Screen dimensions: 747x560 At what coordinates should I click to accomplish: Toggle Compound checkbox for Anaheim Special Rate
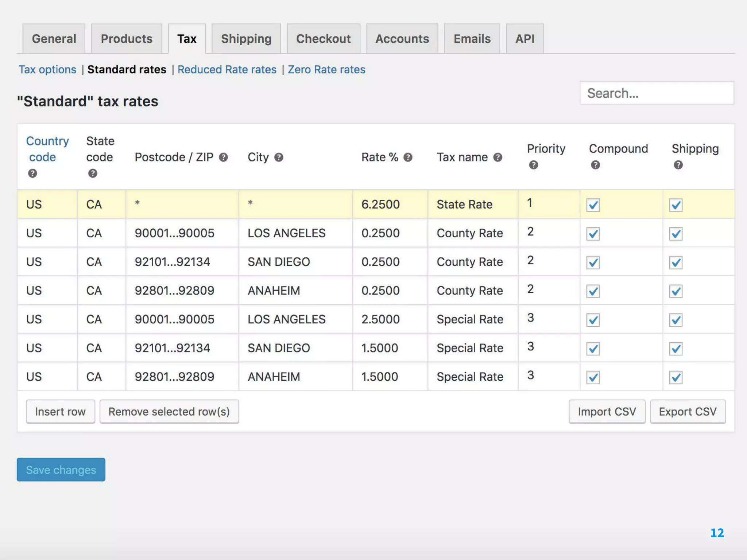point(593,377)
